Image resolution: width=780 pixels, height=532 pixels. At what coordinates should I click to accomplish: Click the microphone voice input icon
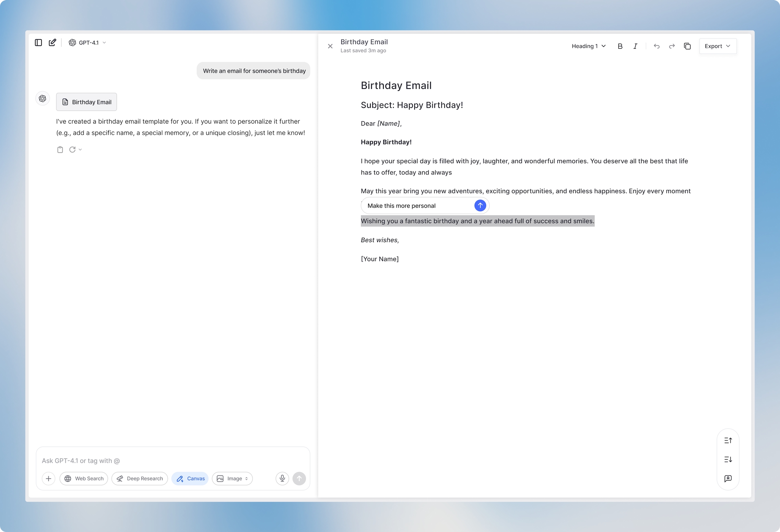[x=282, y=478]
